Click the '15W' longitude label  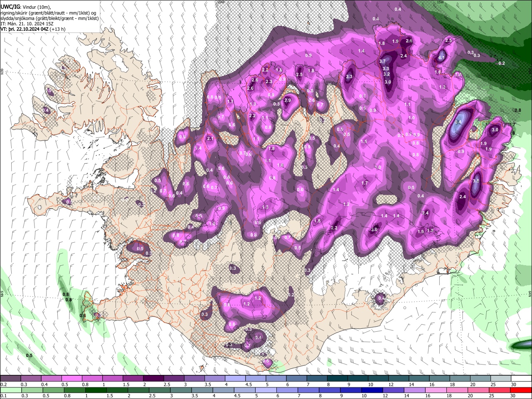coord(441,2)
